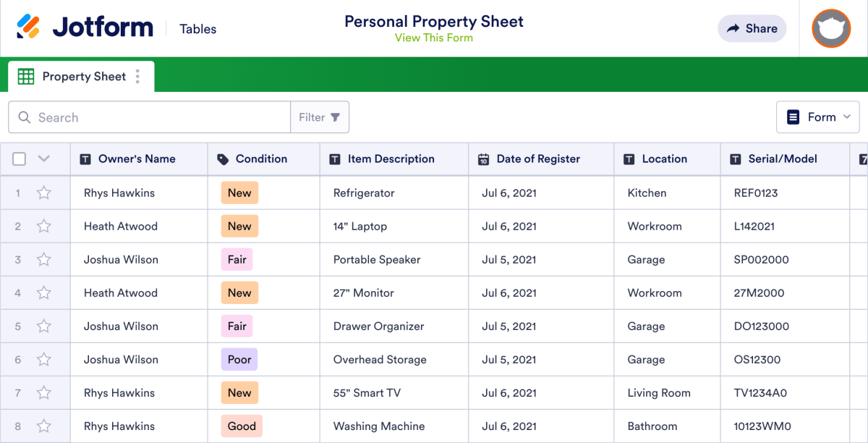Check the select-all rows checkbox
Image resolution: width=868 pixels, height=443 pixels.
pyautogui.click(x=19, y=159)
